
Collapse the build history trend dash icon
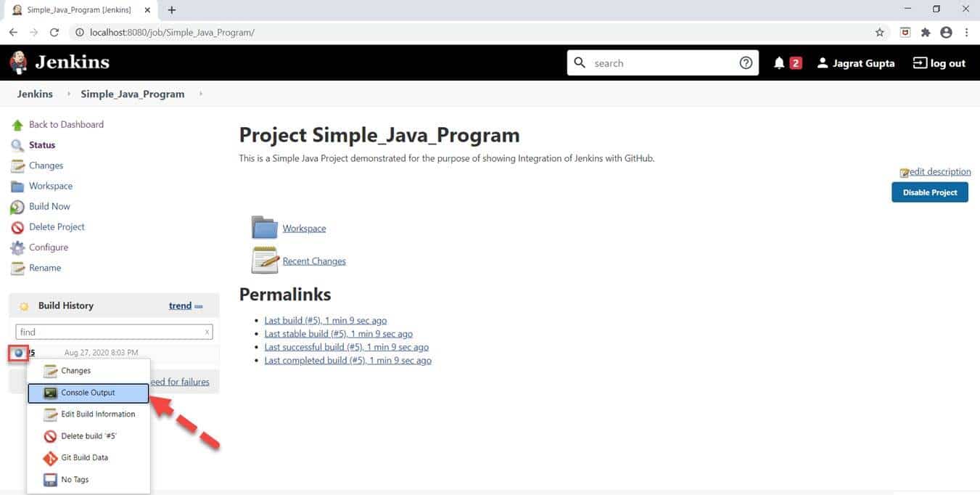pos(199,306)
